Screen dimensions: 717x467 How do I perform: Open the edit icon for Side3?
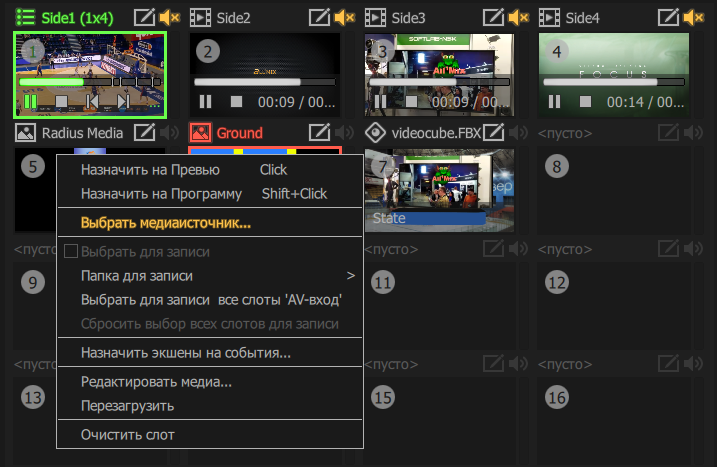[x=494, y=17]
